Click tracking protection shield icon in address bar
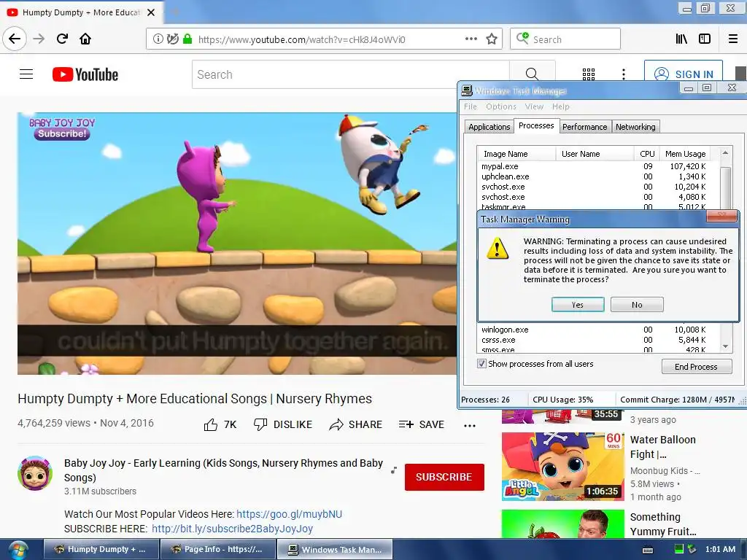747x560 pixels. pyautogui.click(x=173, y=39)
